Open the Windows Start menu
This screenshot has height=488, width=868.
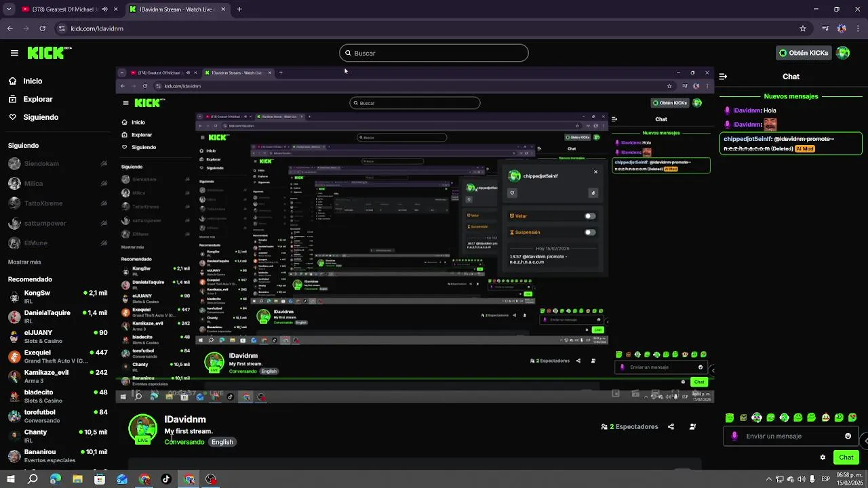10,479
